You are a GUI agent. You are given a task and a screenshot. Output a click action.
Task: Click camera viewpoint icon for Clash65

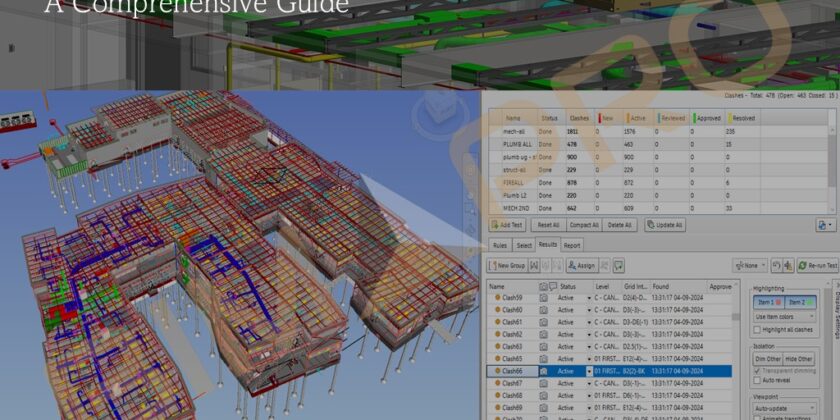[x=544, y=359]
